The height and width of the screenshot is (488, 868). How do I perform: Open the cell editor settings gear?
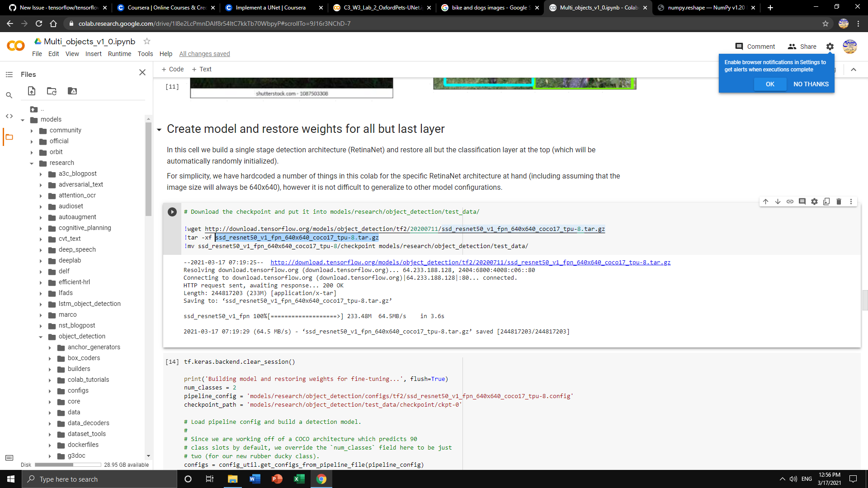(814, 202)
